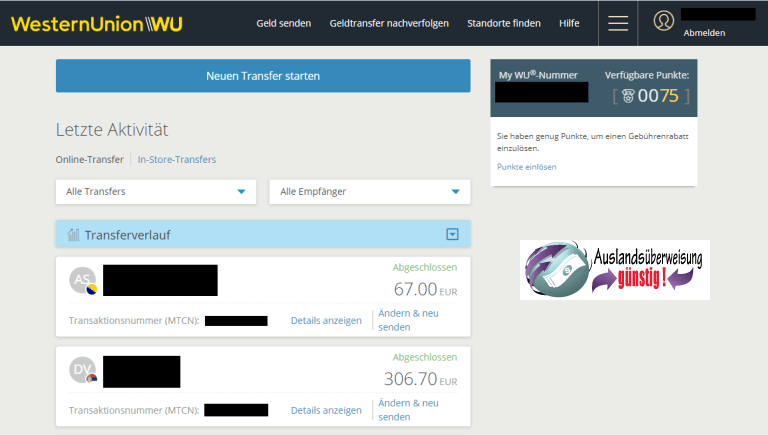Click Ändern & neu senden for 306.70 EUR transfer
This screenshot has width=768, height=435.
tap(408, 410)
